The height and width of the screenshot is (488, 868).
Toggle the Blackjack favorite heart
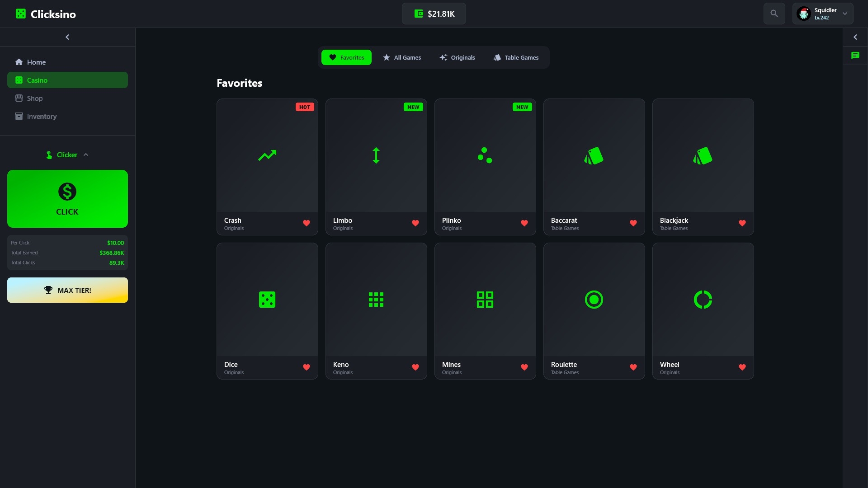tap(742, 223)
